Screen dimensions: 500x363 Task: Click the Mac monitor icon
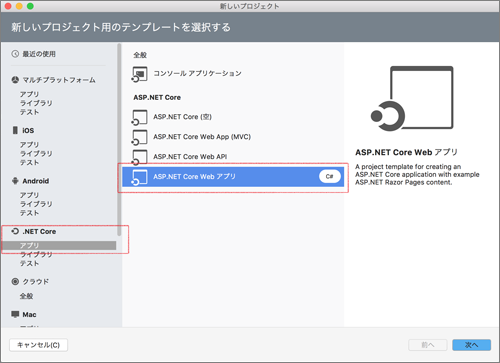coord(15,314)
